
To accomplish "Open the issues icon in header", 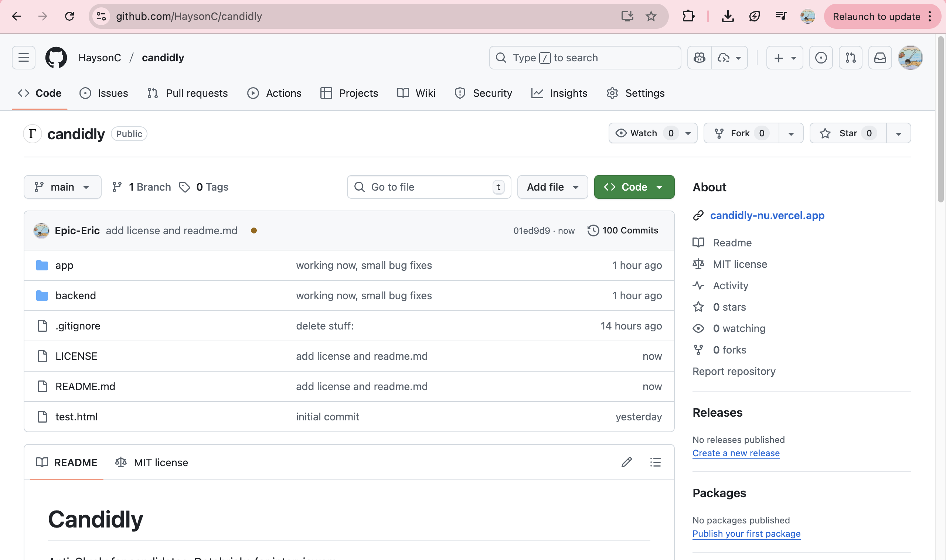I will 821,58.
